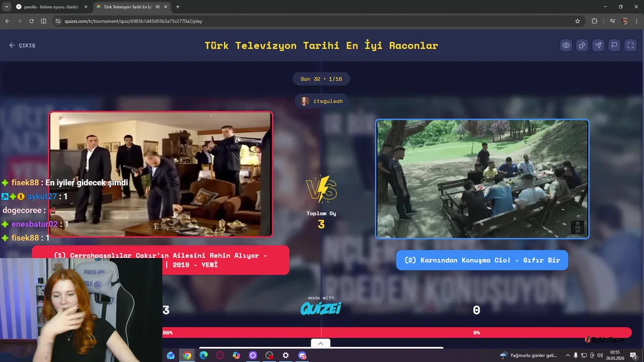This screenshot has height=362, width=644.
Task: Click the red vote percentage bar
Action: point(396,332)
